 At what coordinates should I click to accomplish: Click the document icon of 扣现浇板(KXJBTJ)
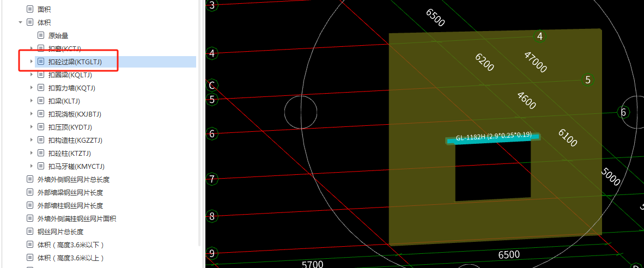coord(40,114)
